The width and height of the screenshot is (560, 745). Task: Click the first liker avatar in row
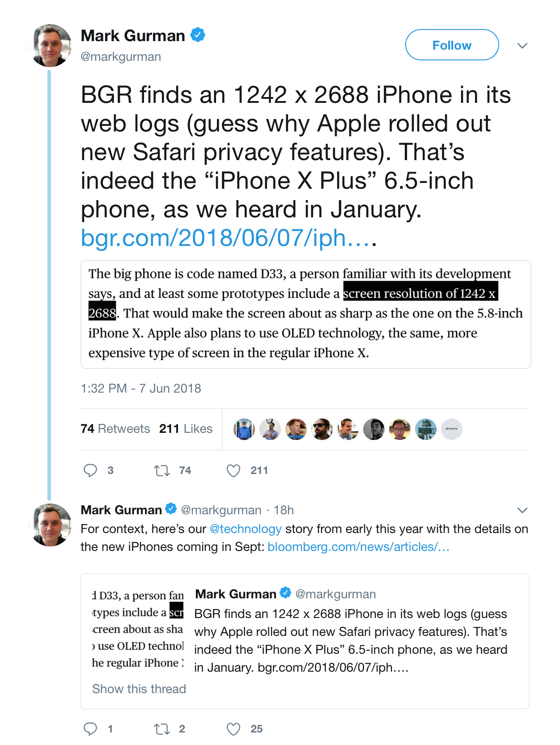tap(244, 429)
